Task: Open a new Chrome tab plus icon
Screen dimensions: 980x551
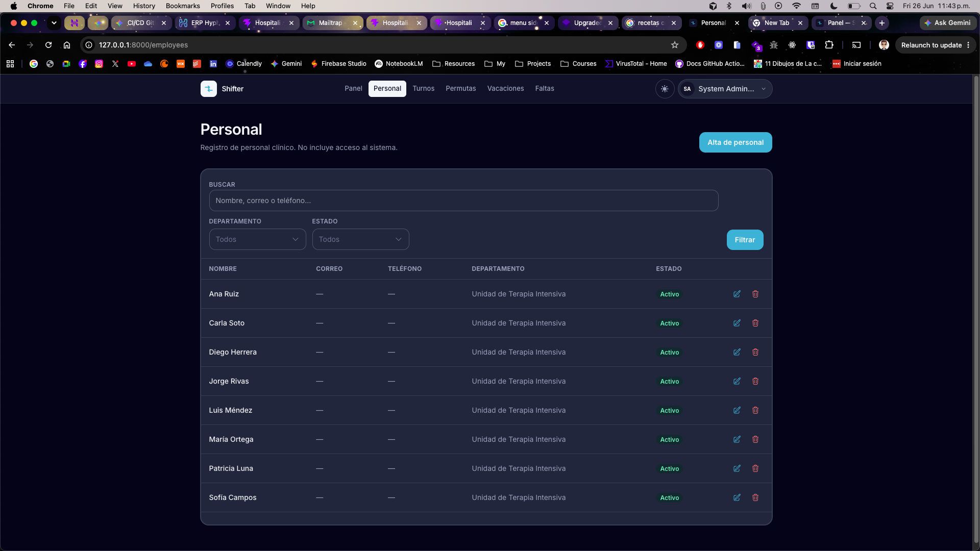Action: [881, 23]
